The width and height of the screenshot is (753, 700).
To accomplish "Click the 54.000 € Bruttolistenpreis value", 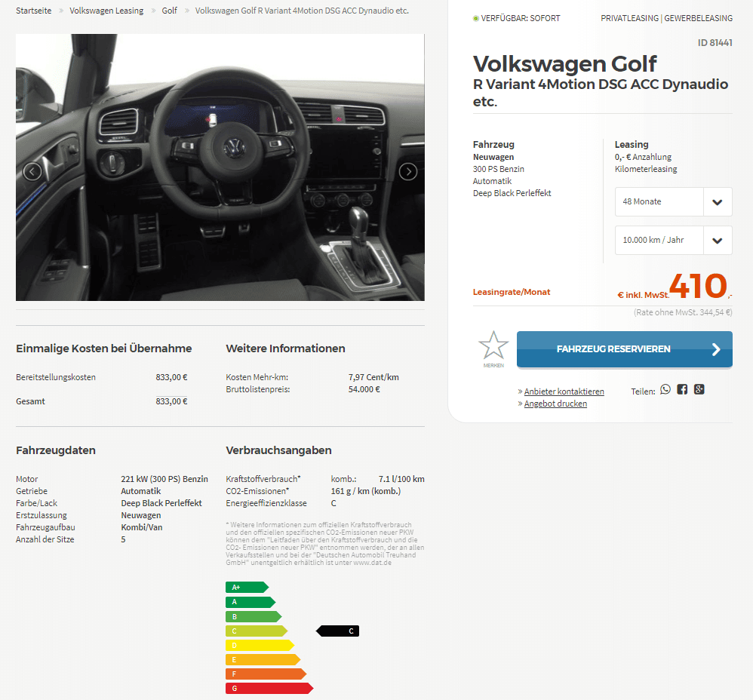I will (364, 389).
